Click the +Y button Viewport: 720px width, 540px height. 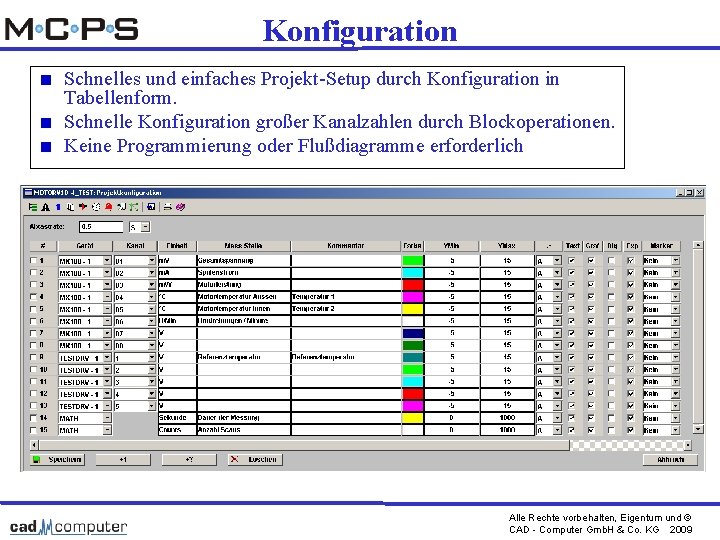(189, 459)
